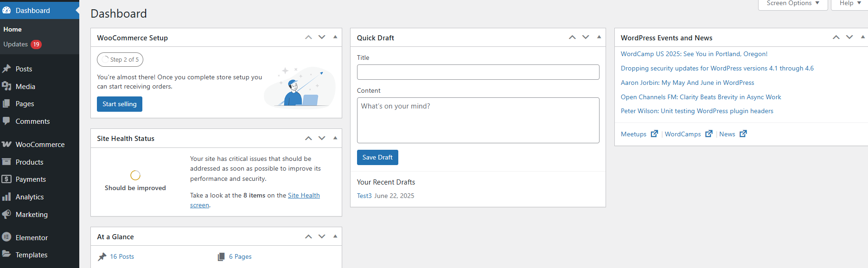Click the Comments speech bubble icon
The height and width of the screenshot is (268, 868).
pos(6,121)
